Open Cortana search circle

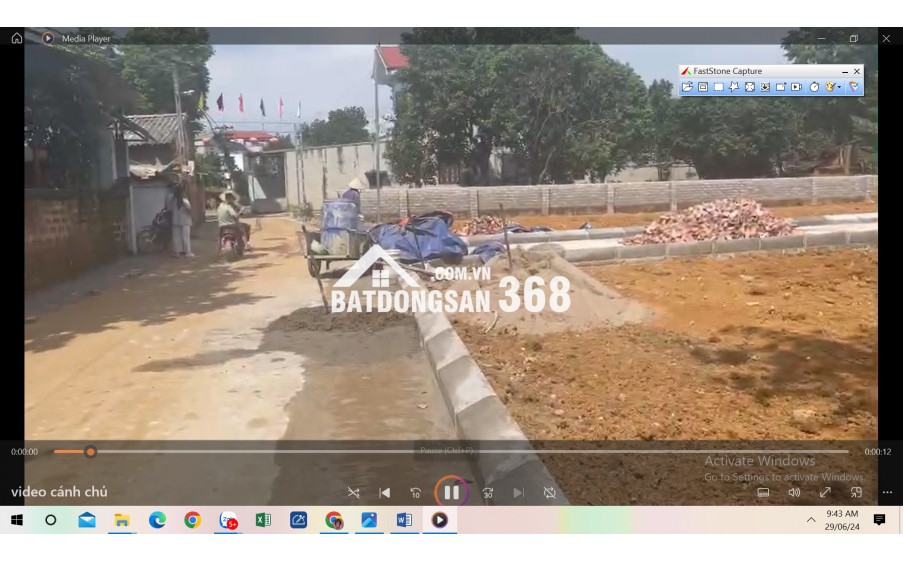tap(51, 520)
